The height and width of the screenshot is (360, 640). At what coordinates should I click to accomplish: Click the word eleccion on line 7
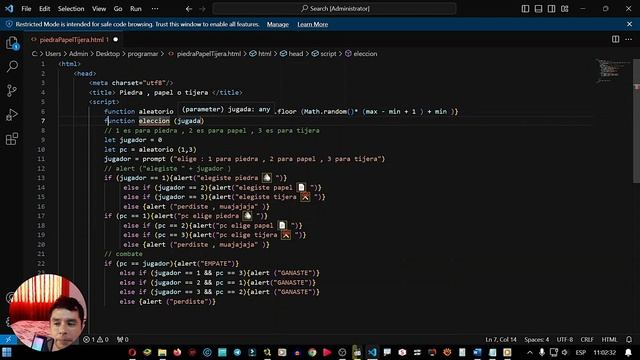click(x=154, y=121)
